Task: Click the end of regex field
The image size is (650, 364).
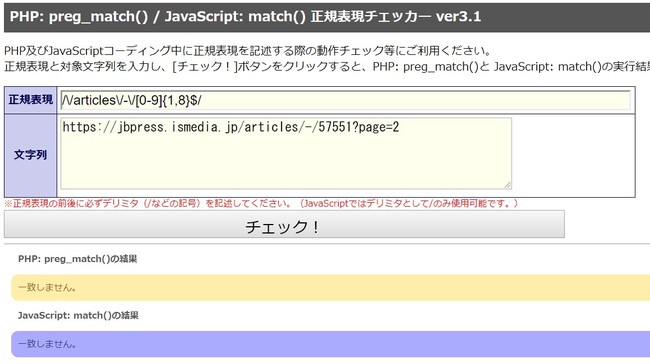Action: (x=415, y=100)
